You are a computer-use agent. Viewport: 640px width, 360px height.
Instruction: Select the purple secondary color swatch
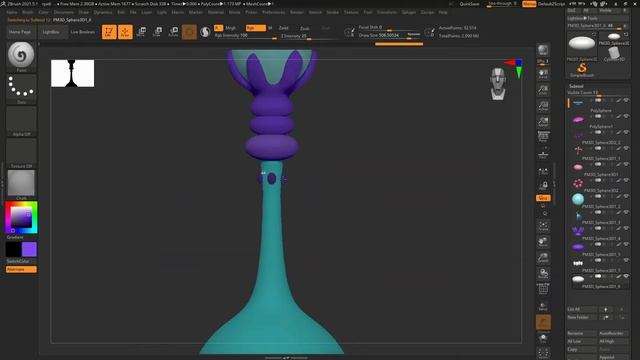pos(29,249)
